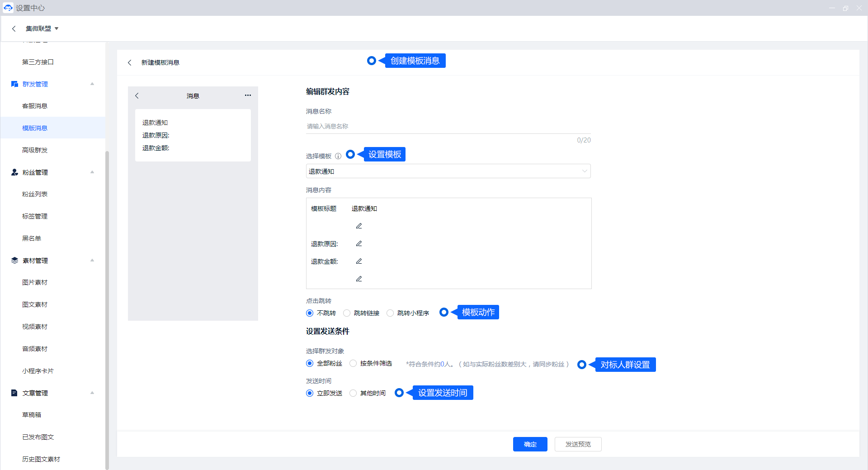The width and height of the screenshot is (868, 470).
Task: Click the three-dot menu in message preview
Action: (248, 95)
